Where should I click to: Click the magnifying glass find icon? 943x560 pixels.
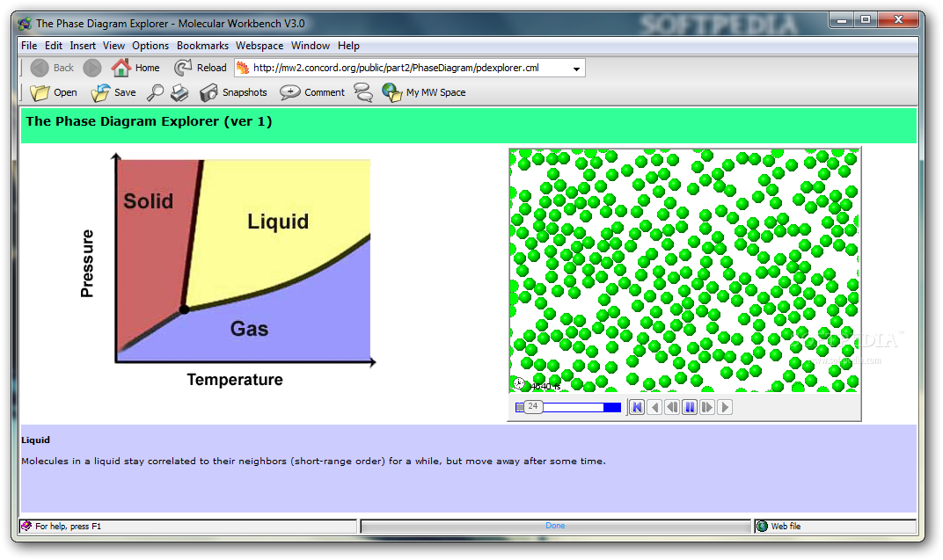click(155, 92)
